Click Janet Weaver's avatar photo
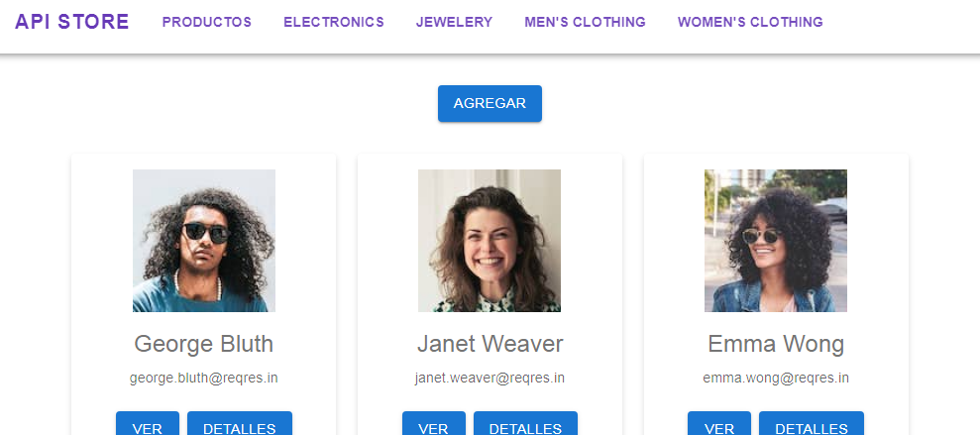Image resolution: width=980 pixels, height=435 pixels. (x=490, y=241)
